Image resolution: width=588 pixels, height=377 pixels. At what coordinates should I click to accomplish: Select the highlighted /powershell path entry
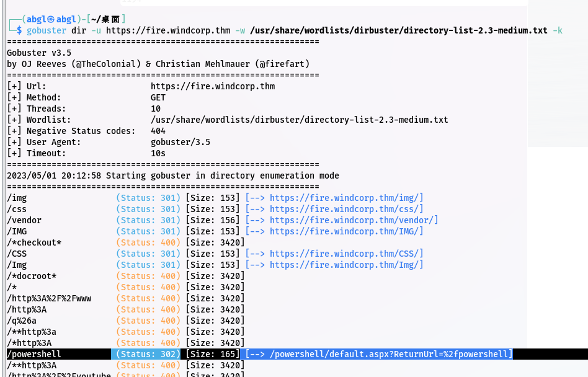click(34, 354)
